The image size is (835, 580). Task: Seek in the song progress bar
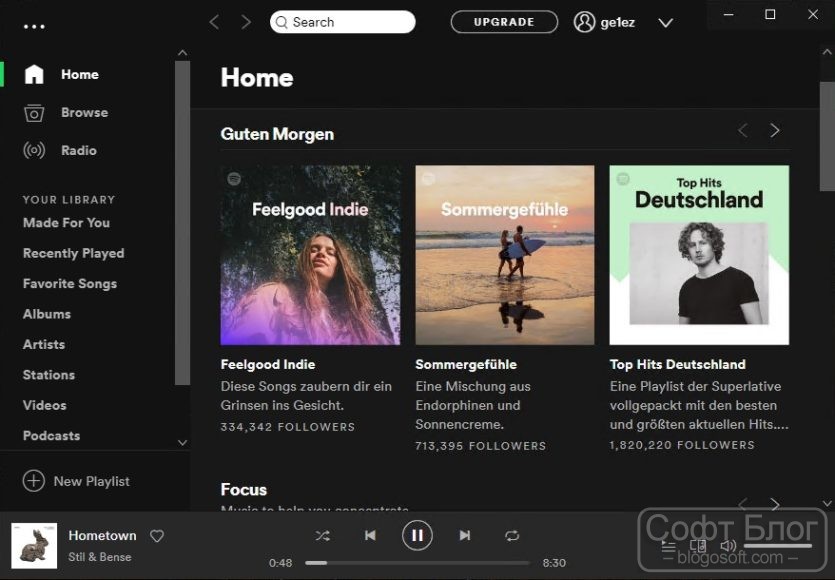417,563
